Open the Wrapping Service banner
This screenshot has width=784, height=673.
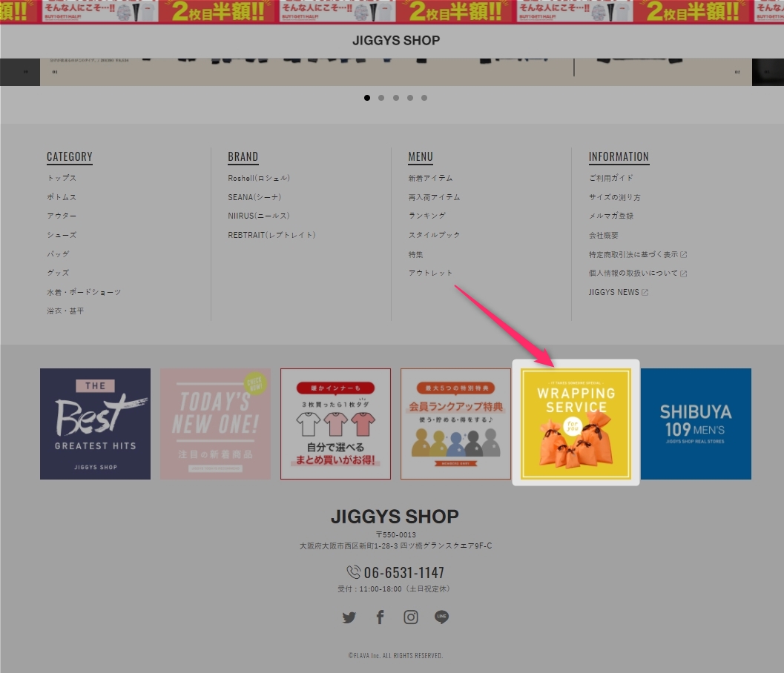click(x=576, y=424)
